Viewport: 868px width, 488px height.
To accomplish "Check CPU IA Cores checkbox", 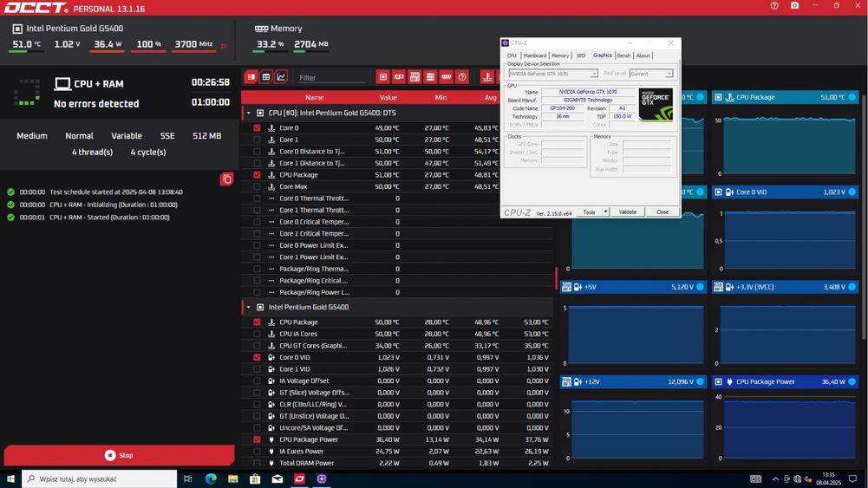I will click(257, 335).
